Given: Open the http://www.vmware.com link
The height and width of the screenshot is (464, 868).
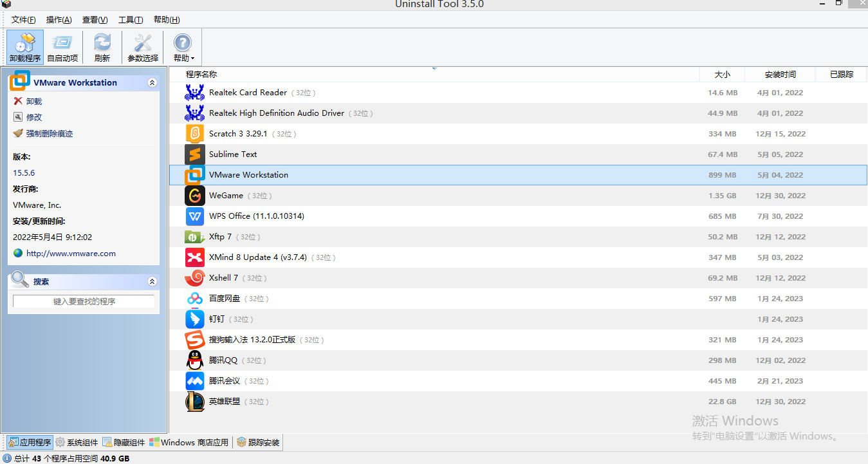Looking at the screenshot, I should (71, 254).
